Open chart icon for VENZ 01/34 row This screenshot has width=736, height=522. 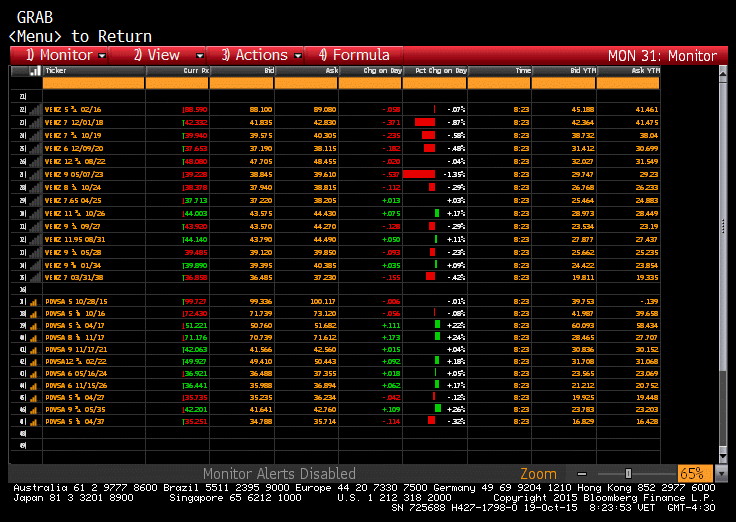[35, 266]
